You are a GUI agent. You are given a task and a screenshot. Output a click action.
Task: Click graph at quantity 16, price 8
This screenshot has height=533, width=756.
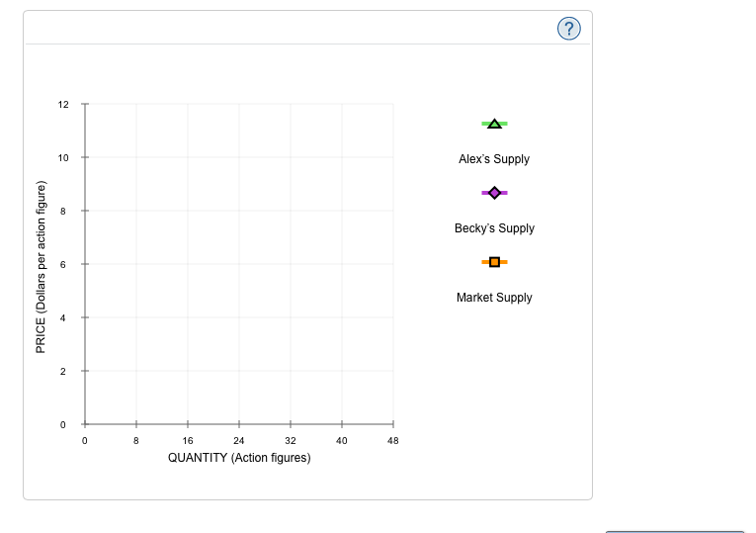pyautogui.click(x=187, y=211)
